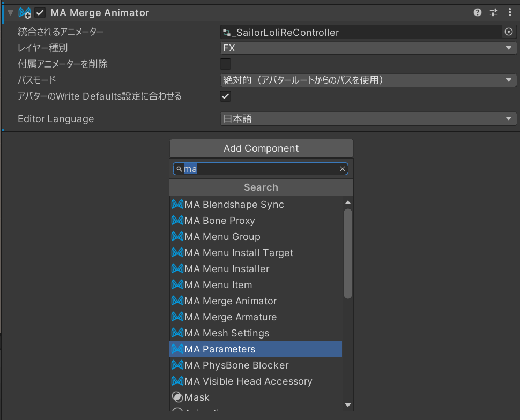The image size is (520, 420).
Task: Click the icon beside MA Visible Head Accessory
Action: click(x=177, y=381)
